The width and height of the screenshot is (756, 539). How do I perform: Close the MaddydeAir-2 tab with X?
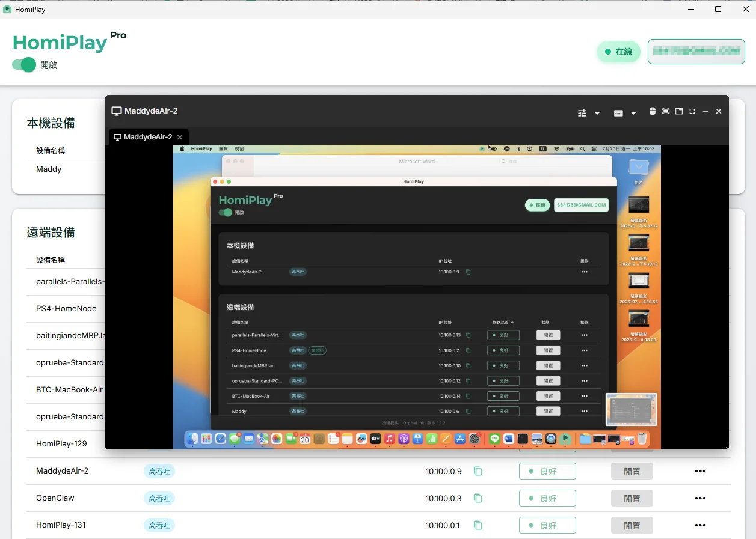pyautogui.click(x=180, y=137)
